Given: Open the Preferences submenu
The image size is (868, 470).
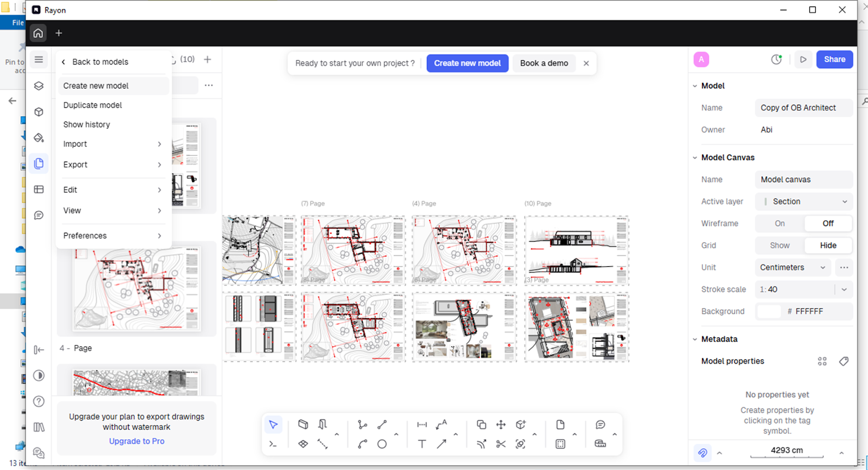Looking at the screenshot, I should [x=113, y=236].
